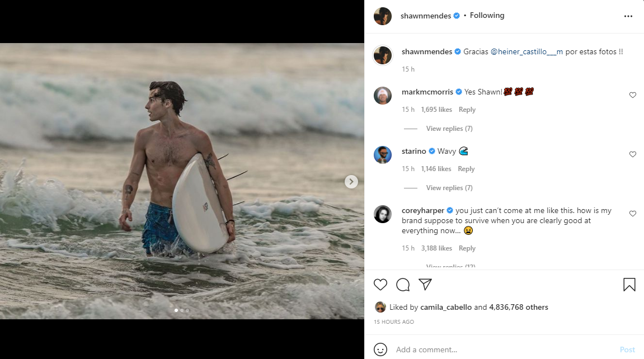This screenshot has width=644, height=359.
Task: Like coreyharper's comment
Action: coord(633,214)
